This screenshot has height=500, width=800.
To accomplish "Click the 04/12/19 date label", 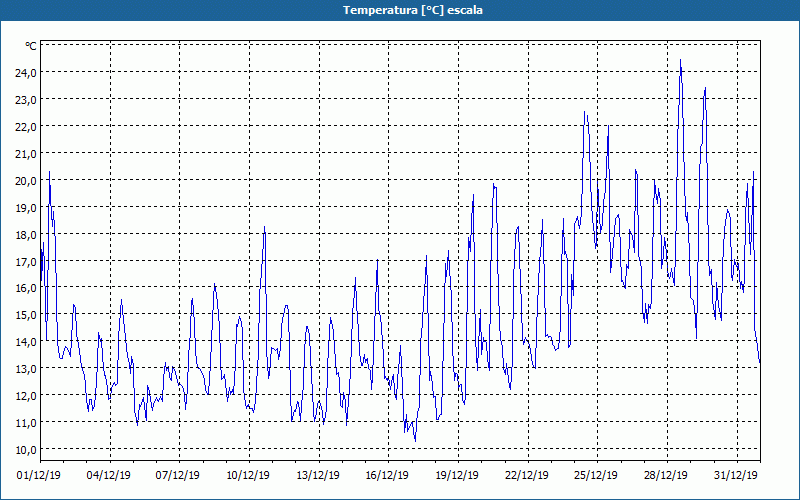I will (109, 475).
